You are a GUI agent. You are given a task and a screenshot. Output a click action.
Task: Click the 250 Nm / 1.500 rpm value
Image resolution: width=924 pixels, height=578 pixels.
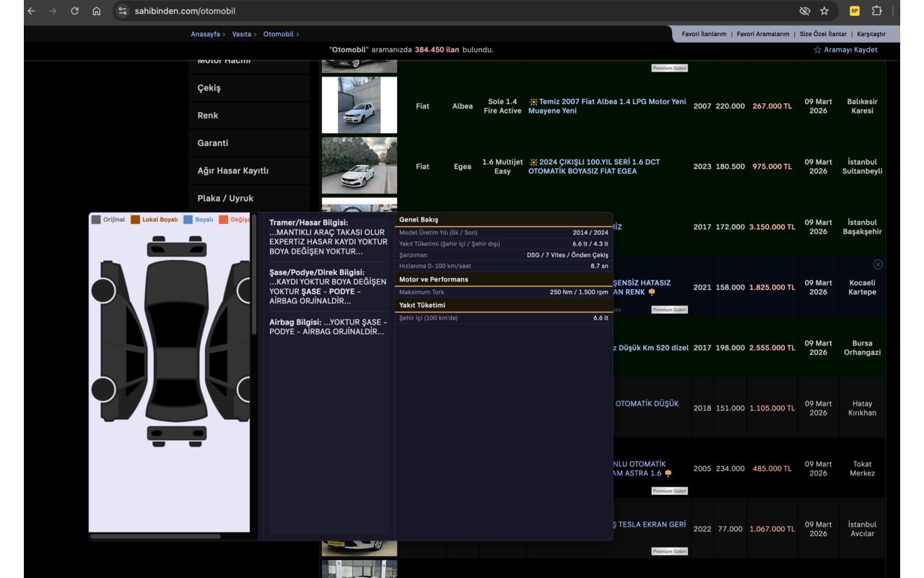pyautogui.click(x=579, y=292)
